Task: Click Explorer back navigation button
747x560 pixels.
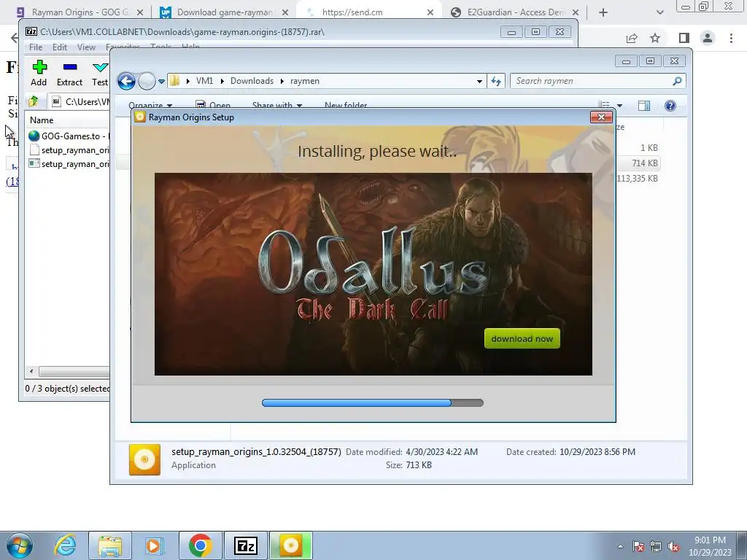Action: click(x=127, y=81)
